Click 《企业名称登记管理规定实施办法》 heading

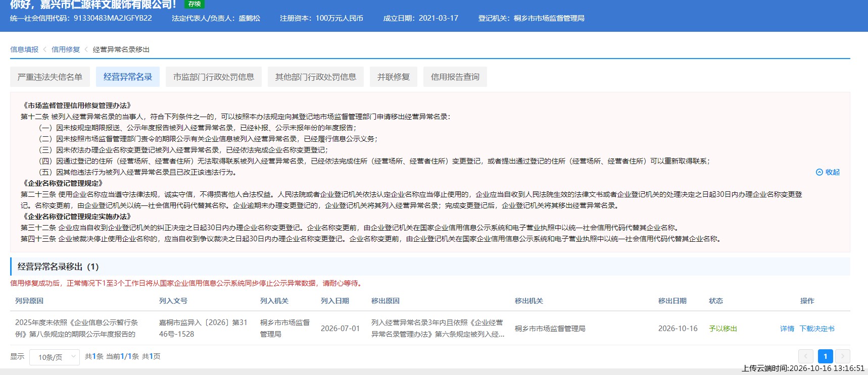coord(77,217)
